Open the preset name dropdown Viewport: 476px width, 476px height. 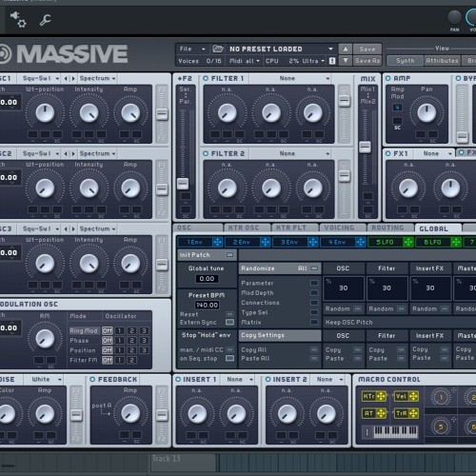click(281, 49)
